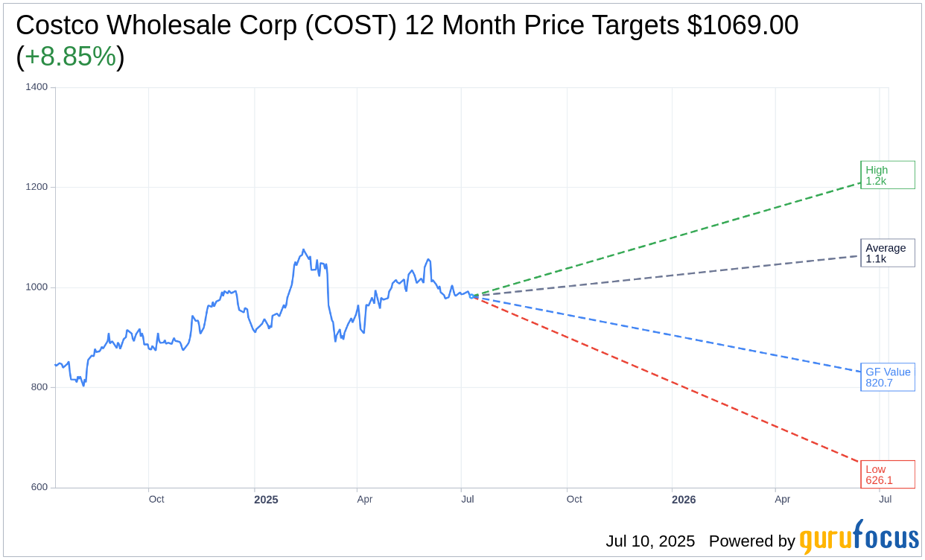Click the 2025 x-axis label

click(266, 500)
